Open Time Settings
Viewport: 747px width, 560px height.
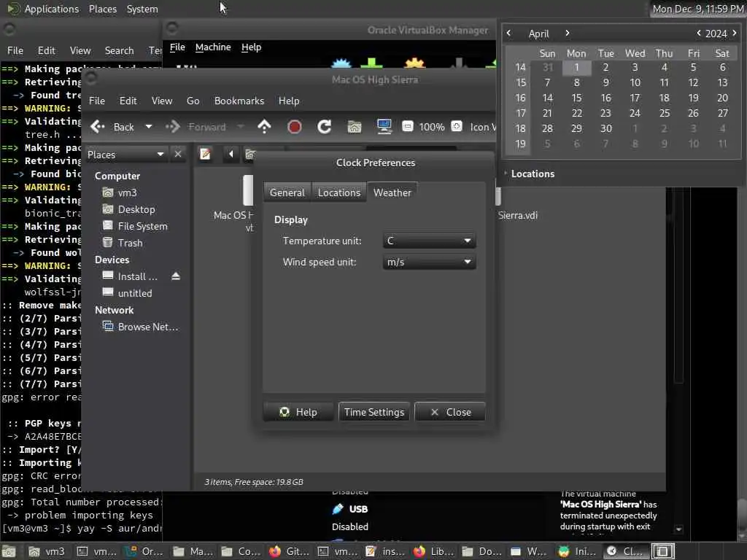point(374,412)
